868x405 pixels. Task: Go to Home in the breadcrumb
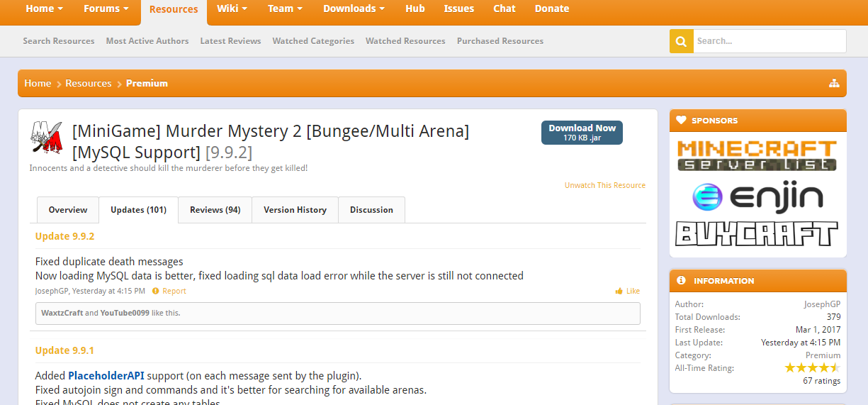click(38, 84)
